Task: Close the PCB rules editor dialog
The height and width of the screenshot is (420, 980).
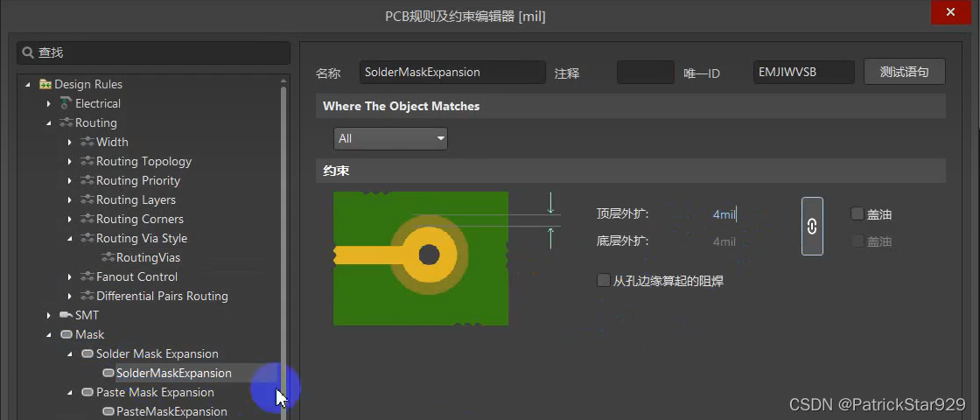Action: click(x=950, y=12)
